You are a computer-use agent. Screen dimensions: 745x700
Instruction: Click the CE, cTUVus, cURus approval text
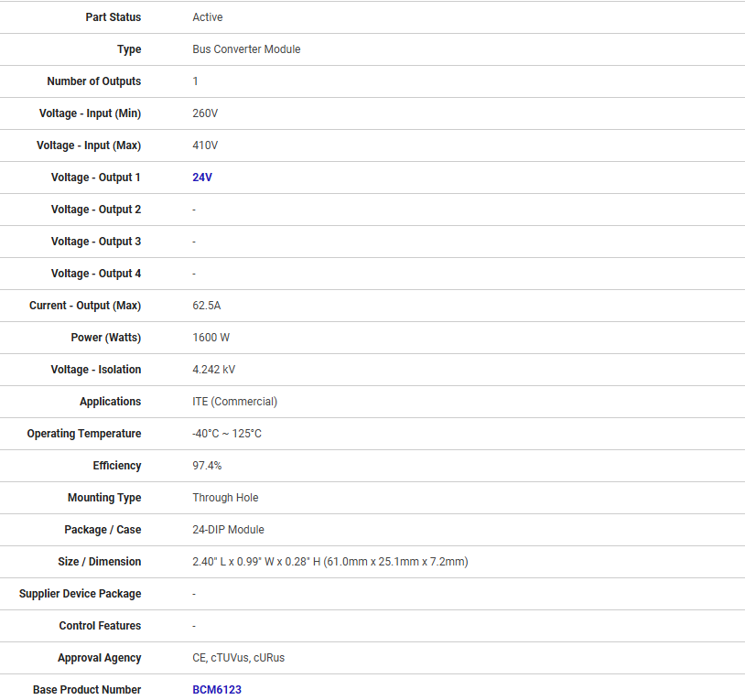click(x=238, y=658)
